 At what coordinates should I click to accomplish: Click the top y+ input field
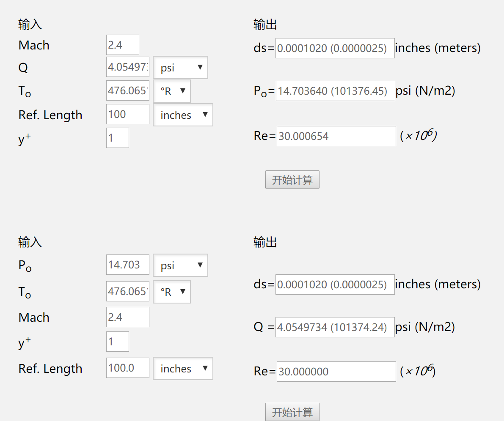pos(117,138)
